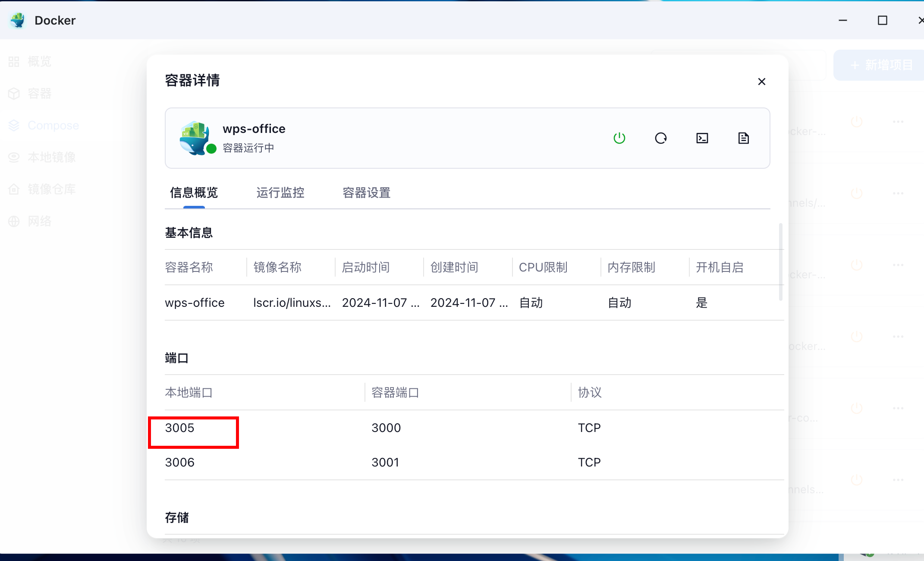Click the 容器名称 column header
This screenshot has height=561, width=924.
coord(189,267)
